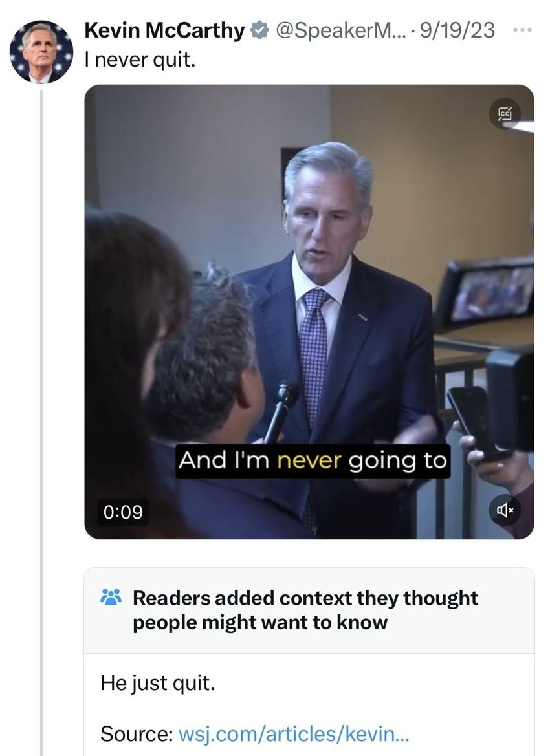The image size is (550, 756).
Task: Open the wsj.com source article link
Action: click(x=293, y=734)
